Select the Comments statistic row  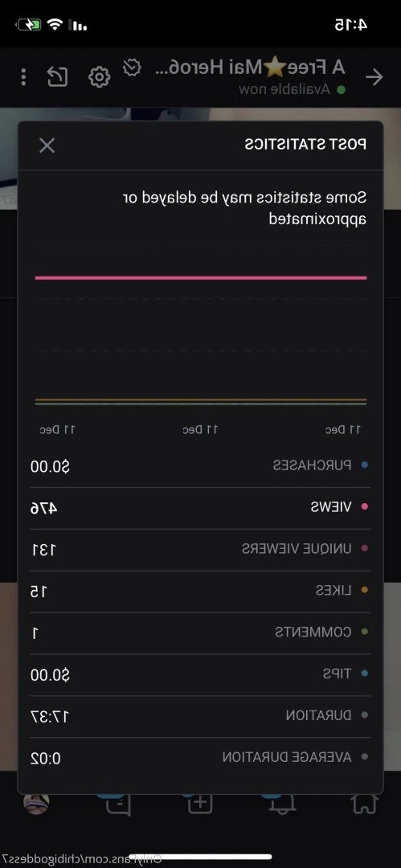[200, 633]
